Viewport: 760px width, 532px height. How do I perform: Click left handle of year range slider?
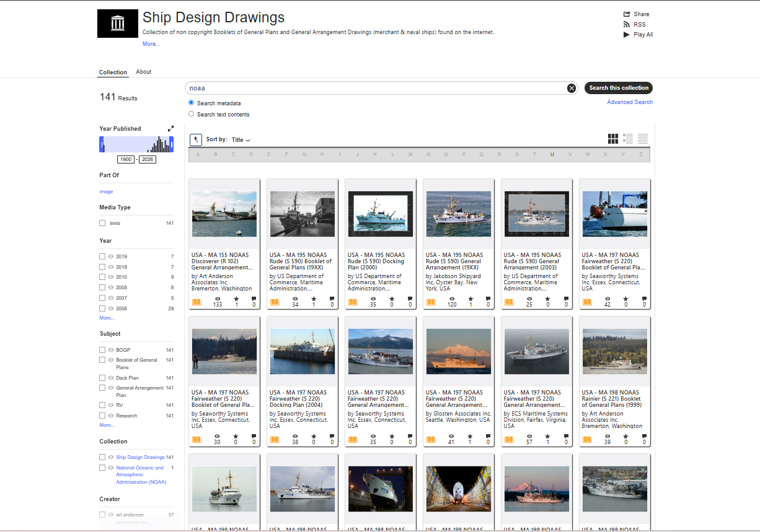[101, 144]
